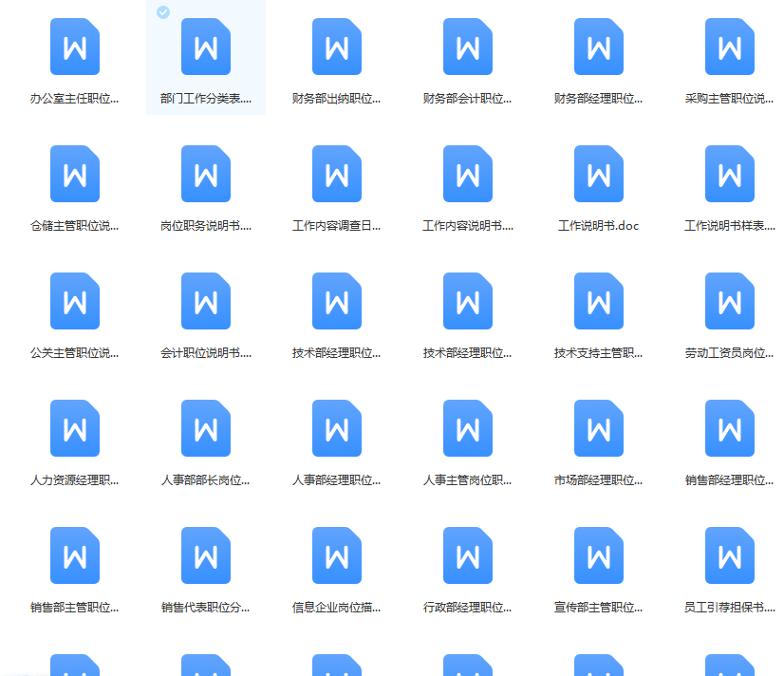Select the 人事主管岗位职 document icon
784x676 pixels.
[468, 428]
